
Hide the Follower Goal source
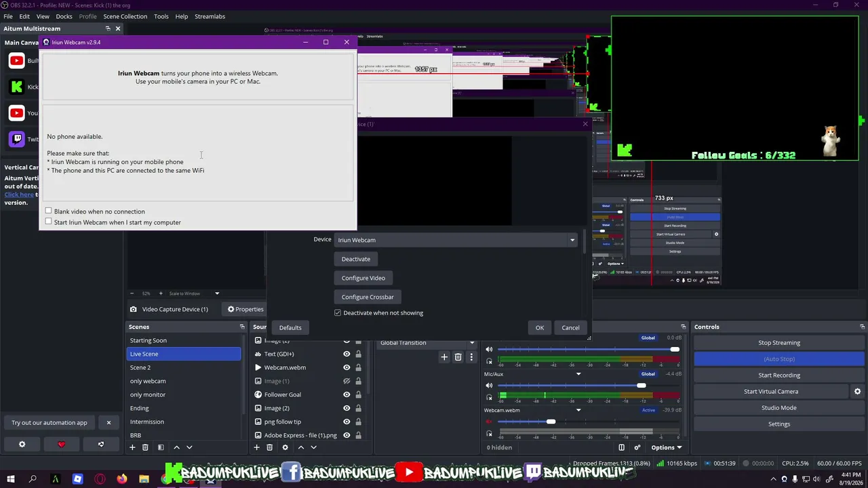pos(347,394)
